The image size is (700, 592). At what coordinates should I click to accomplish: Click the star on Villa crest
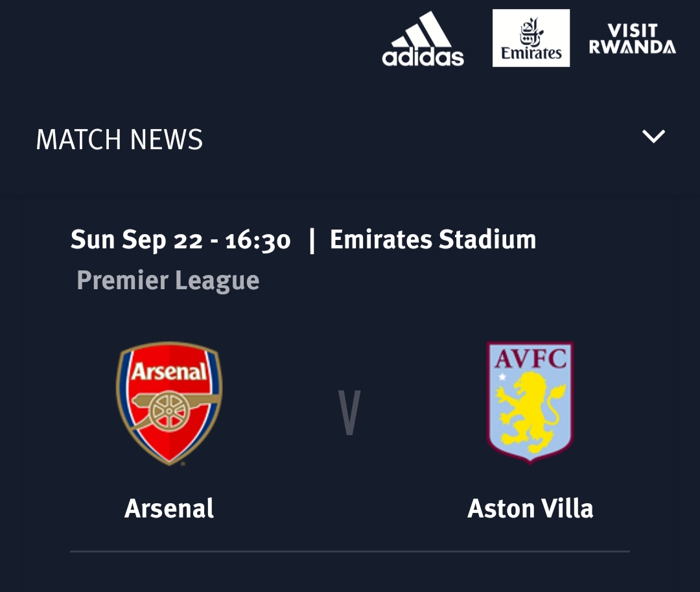(502, 377)
